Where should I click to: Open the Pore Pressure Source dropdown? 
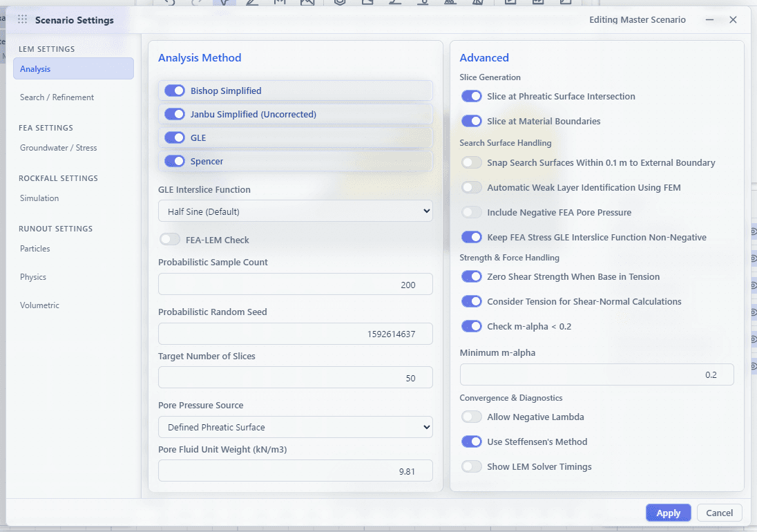coord(296,427)
